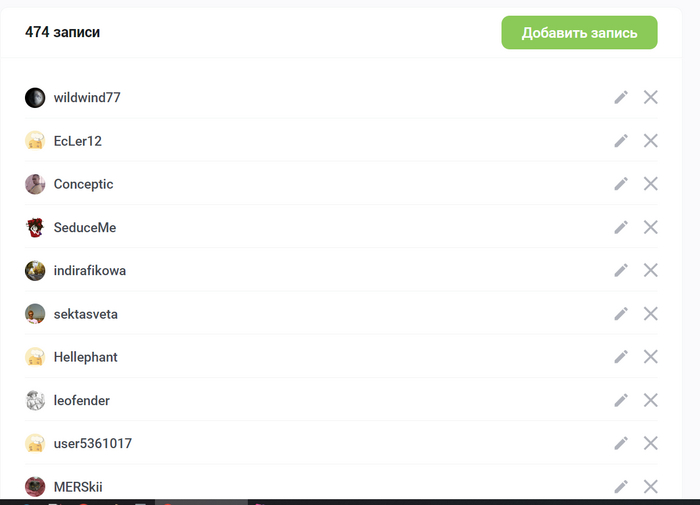The height and width of the screenshot is (505, 700).
Task: Delete the Conceptic record
Action: 650,184
